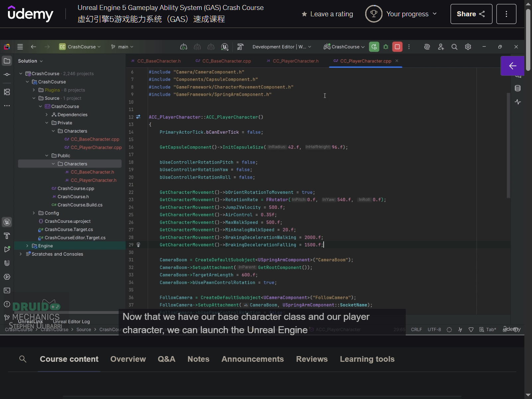The height and width of the screenshot is (399, 532).
Task: Click Leave a rating
Action: 327,14
